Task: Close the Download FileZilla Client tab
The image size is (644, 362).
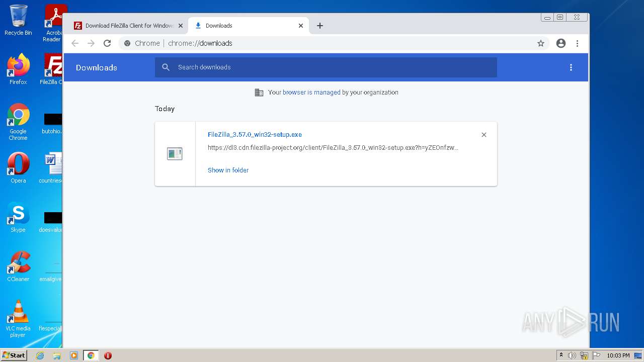Action: pos(181,26)
